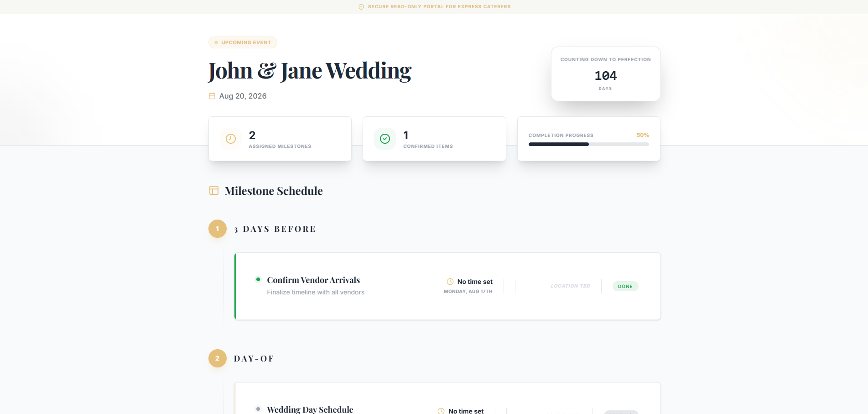Click 'Finalize timeline with all vendors' description
Screen dimensions: 868x414
316,292
